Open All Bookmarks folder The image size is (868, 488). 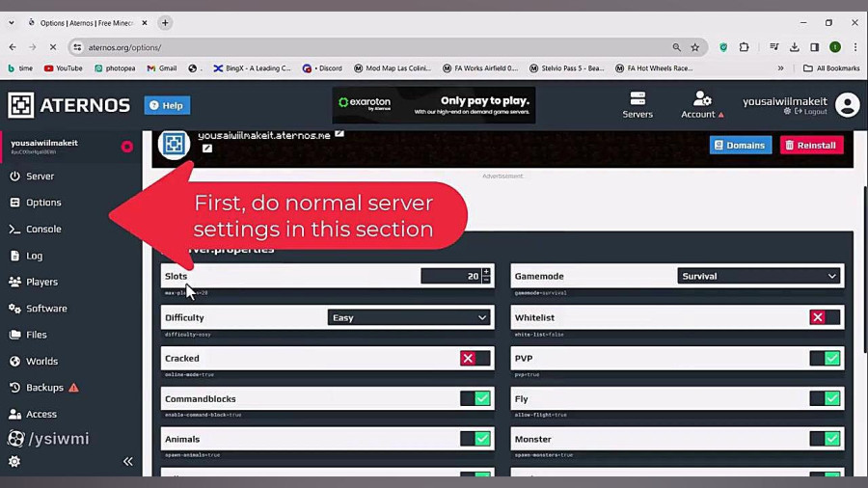click(831, 68)
